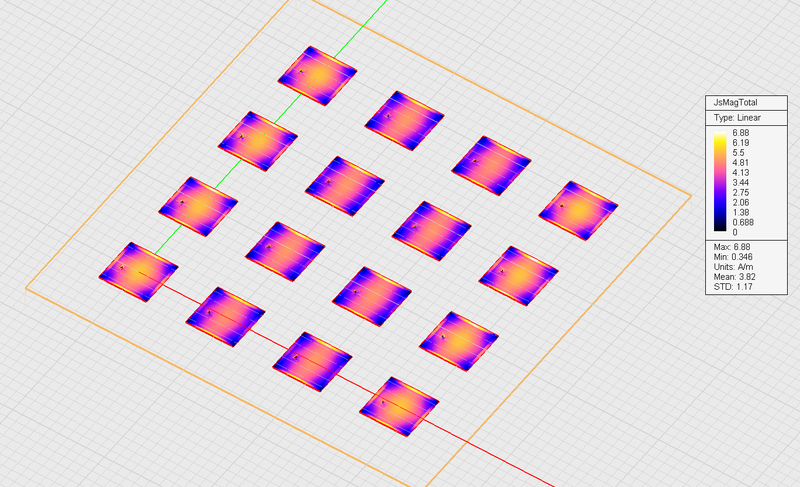Select the 4.13 scale label
Screen dimensions: 800x487
pos(741,173)
